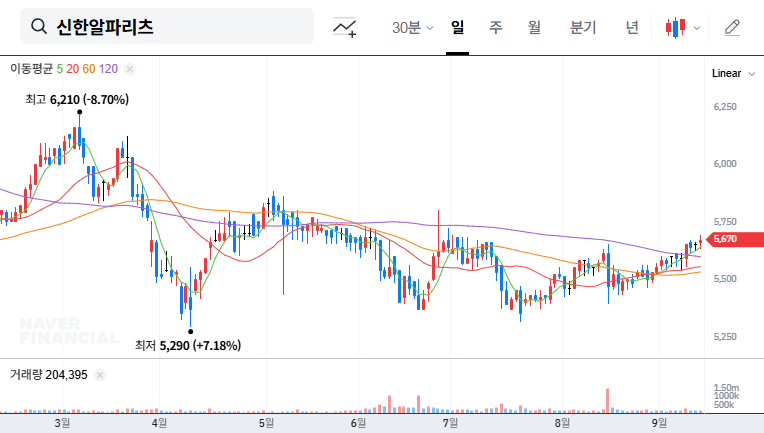Click the 최저 5,290 low marker label
The image size is (764, 433).
188,345
